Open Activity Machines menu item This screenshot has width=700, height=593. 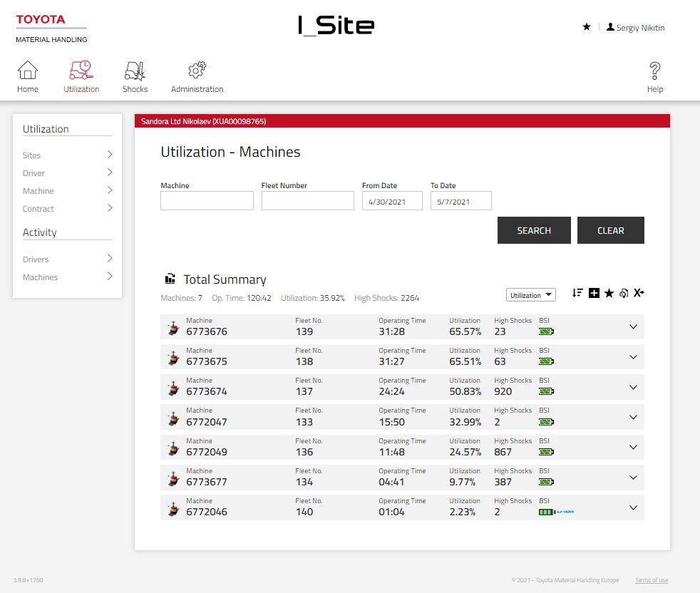point(68,277)
